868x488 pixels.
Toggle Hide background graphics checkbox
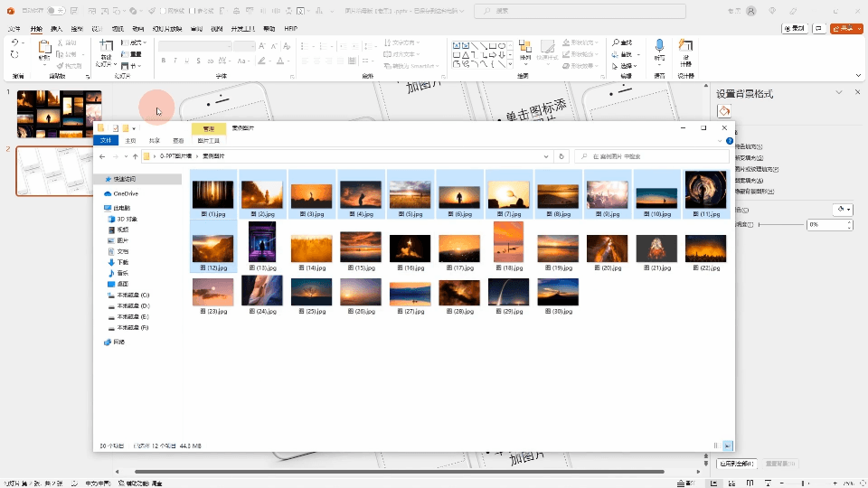click(755, 192)
